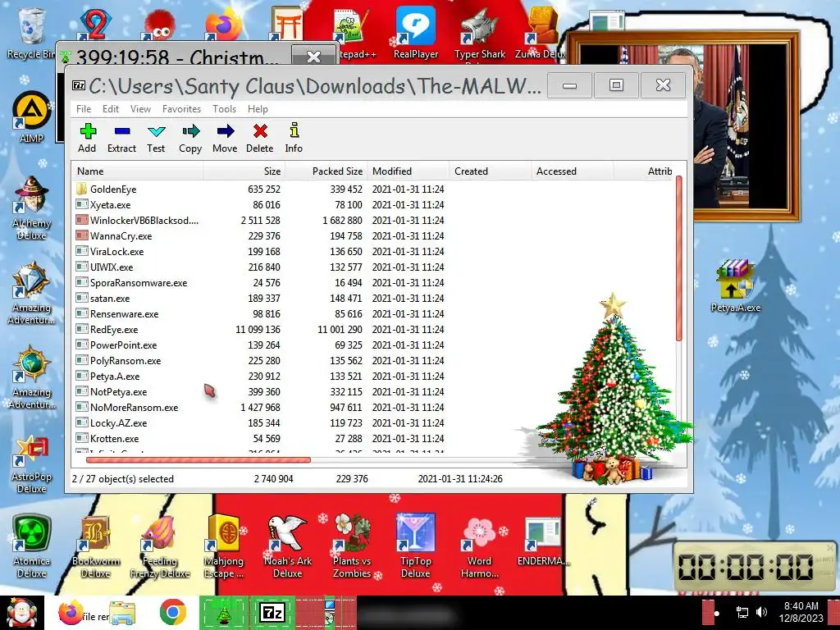Click the Noah's Ark Deluxe icon

pyautogui.click(x=288, y=546)
